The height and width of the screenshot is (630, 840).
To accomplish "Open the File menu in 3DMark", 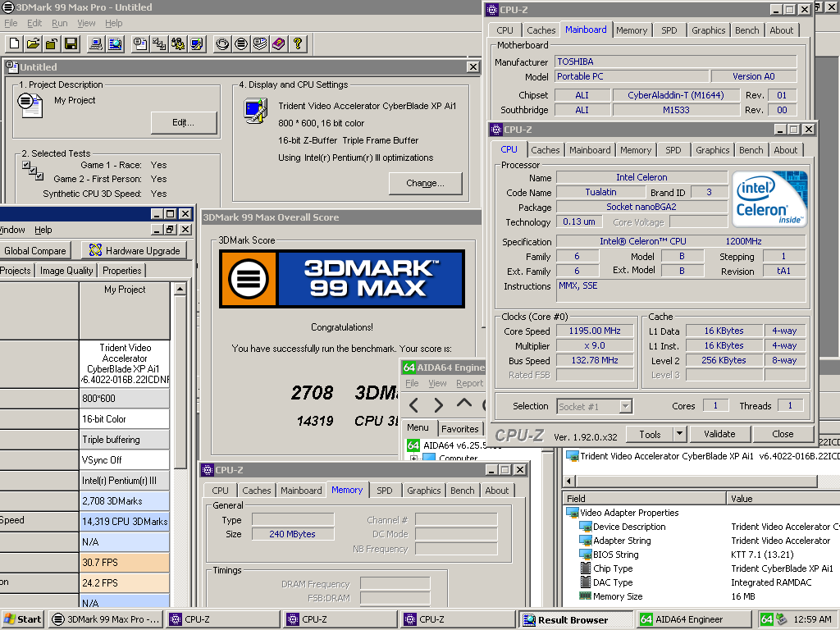I will pos(11,23).
